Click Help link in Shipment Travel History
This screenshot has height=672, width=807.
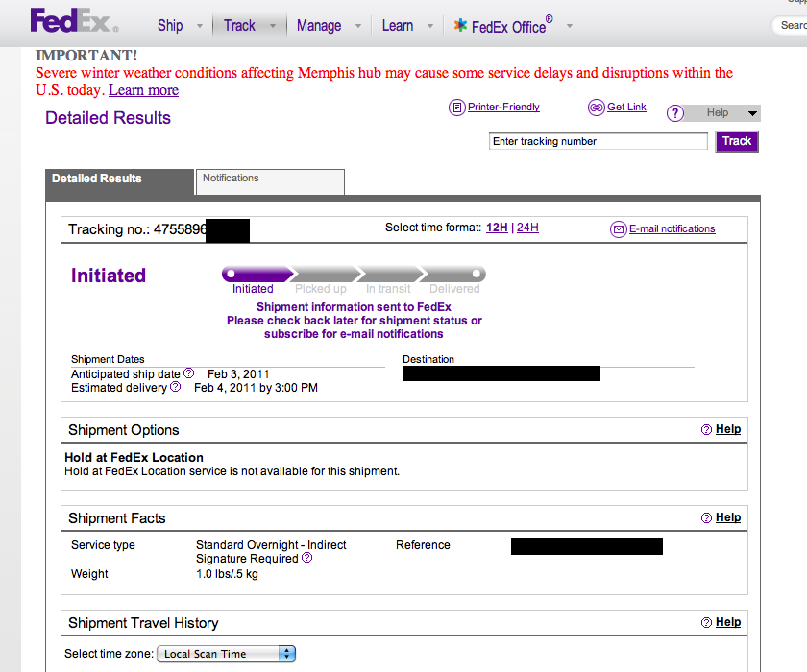pyautogui.click(x=728, y=622)
